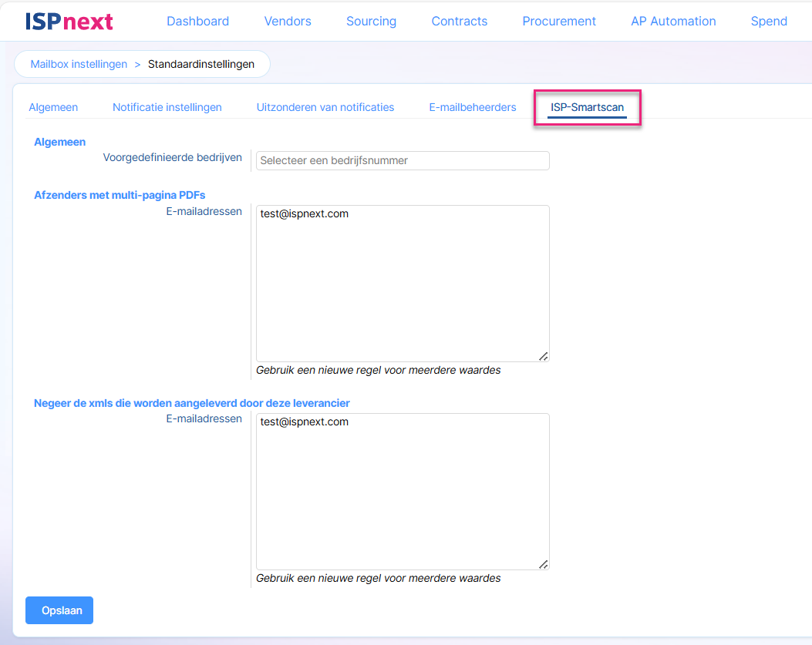Click resize handle of multi-pagina PDFs textarea
The image size is (812, 645).
click(544, 356)
